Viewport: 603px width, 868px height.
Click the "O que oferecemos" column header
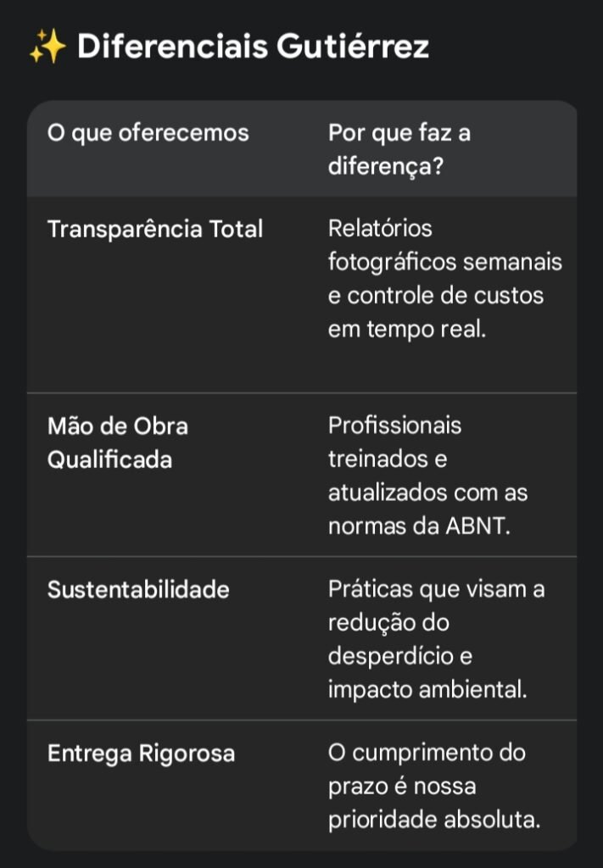pos(148,133)
